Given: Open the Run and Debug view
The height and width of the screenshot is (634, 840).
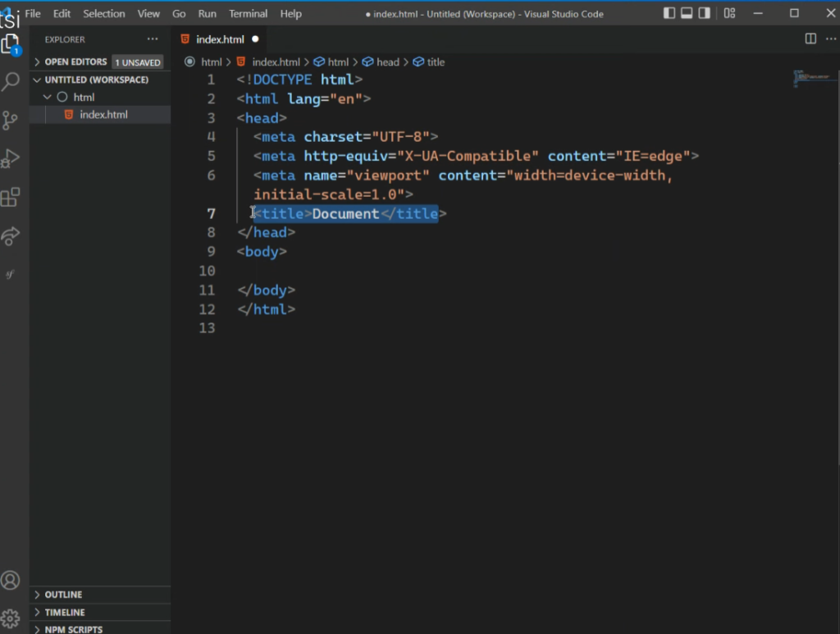Looking at the screenshot, I should pos(11,158).
